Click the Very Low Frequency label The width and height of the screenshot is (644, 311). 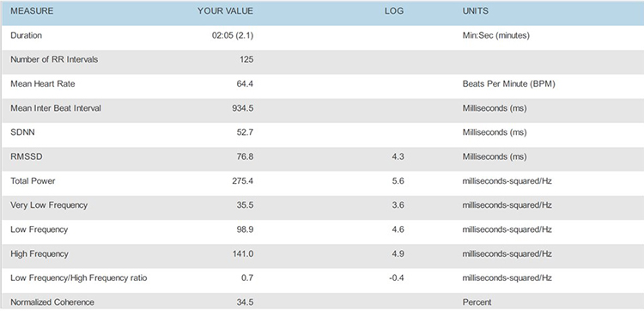(x=49, y=205)
